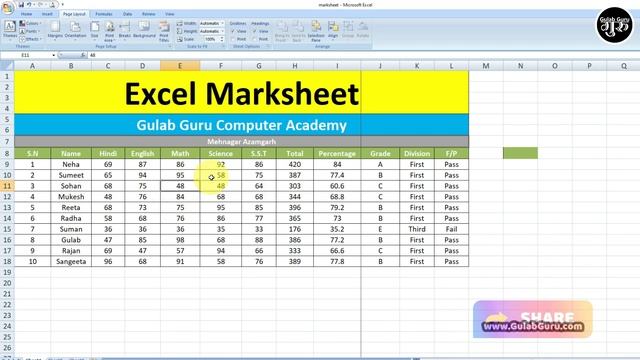Select column N header
The width and height of the screenshot is (640, 360).
tap(520, 66)
